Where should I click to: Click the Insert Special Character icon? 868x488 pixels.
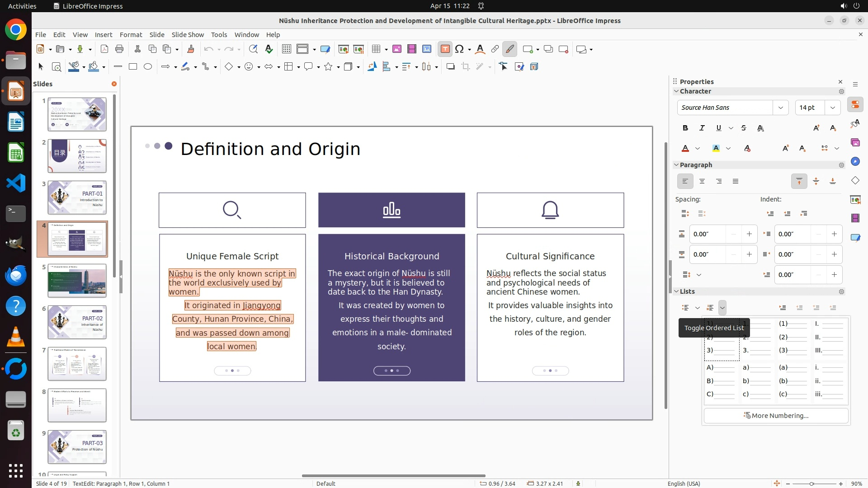459,49
